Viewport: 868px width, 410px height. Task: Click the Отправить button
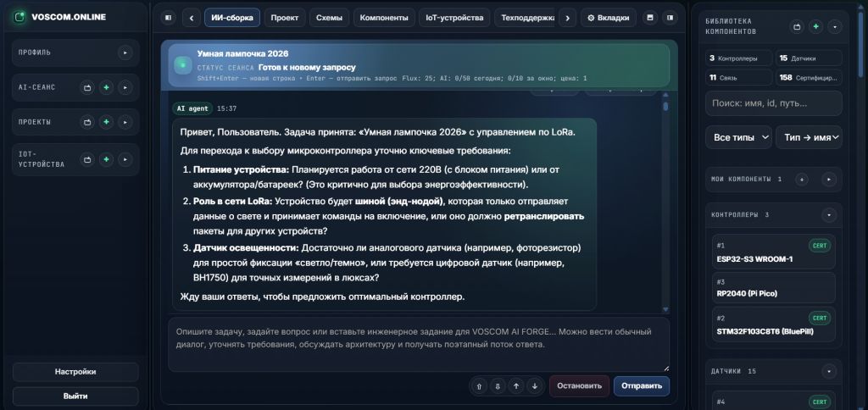click(x=641, y=386)
